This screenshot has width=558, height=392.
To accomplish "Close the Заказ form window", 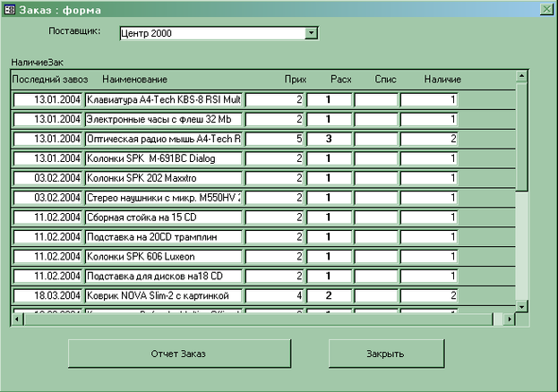I will 545,9.
